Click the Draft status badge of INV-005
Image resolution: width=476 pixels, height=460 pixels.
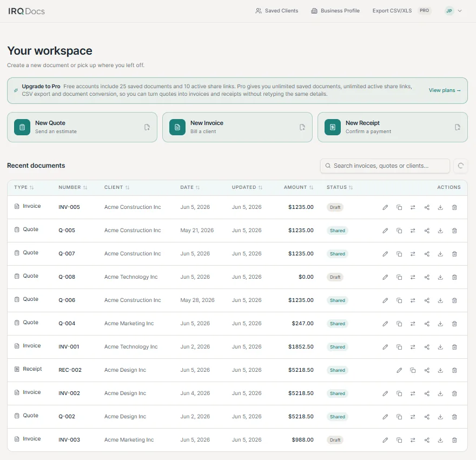pos(335,207)
